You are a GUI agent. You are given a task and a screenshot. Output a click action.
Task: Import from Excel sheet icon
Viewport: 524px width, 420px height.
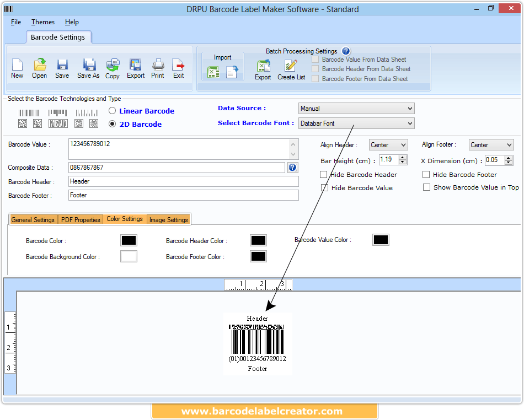(x=213, y=72)
